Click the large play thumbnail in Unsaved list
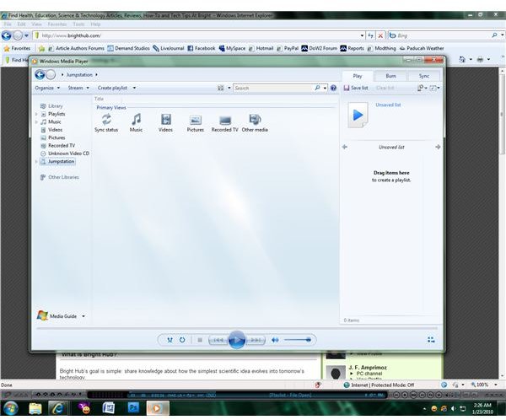Image resolution: width=506 pixels, height=420 pixels. (358, 115)
